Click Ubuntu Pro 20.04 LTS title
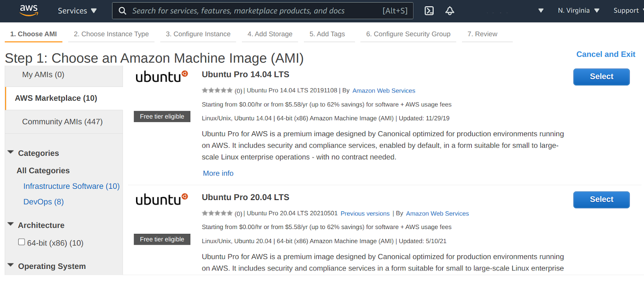Image resolution: width=644 pixels, height=291 pixels. coord(246,197)
